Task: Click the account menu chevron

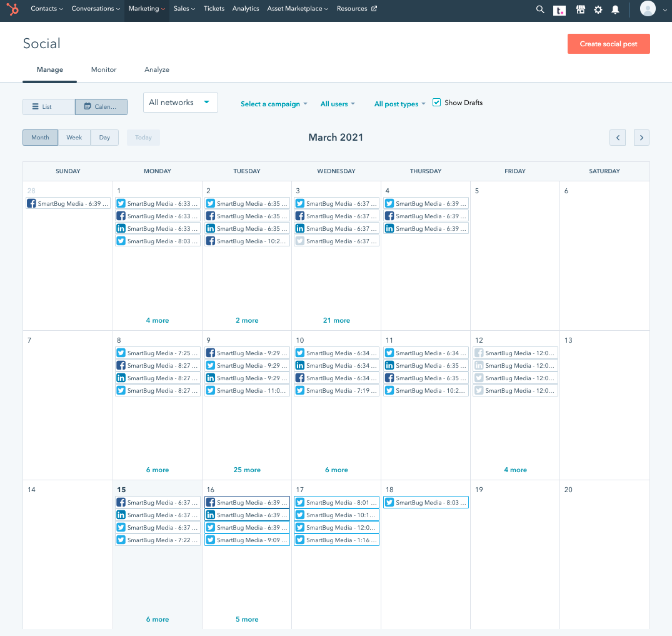Action: (664, 10)
